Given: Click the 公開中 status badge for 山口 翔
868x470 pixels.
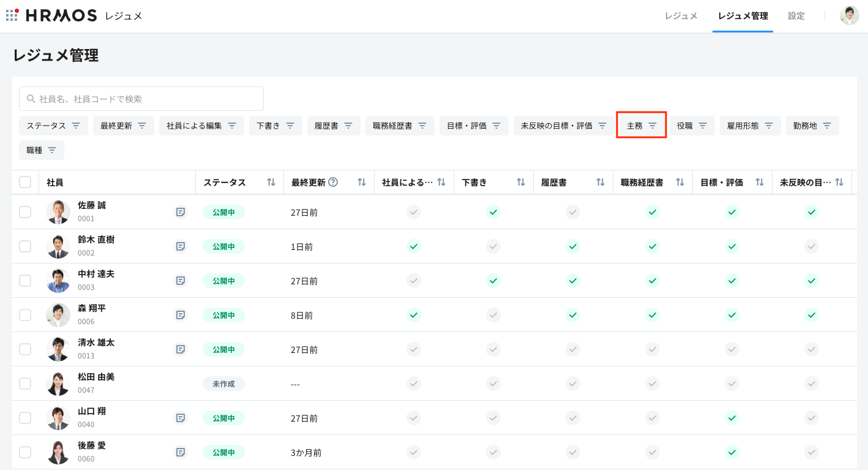Looking at the screenshot, I should click(x=223, y=418).
